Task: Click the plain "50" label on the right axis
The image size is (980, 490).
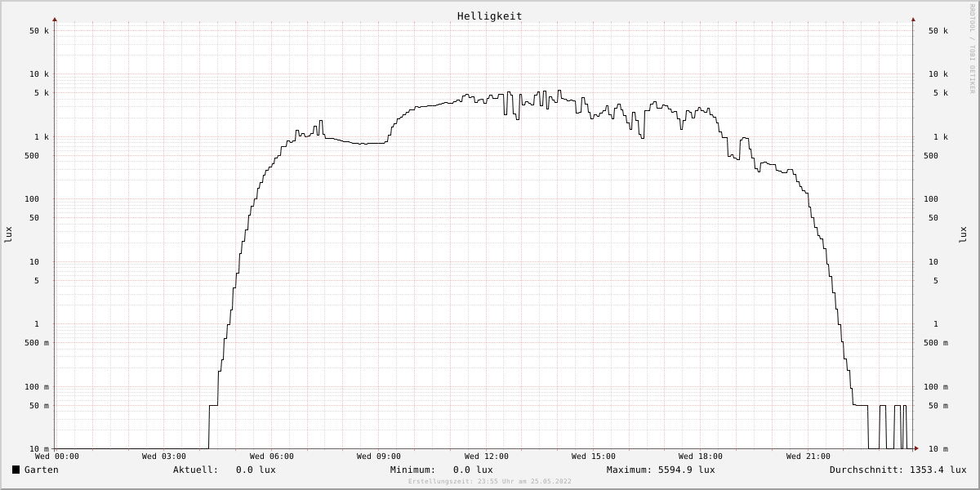Action: point(933,218)
